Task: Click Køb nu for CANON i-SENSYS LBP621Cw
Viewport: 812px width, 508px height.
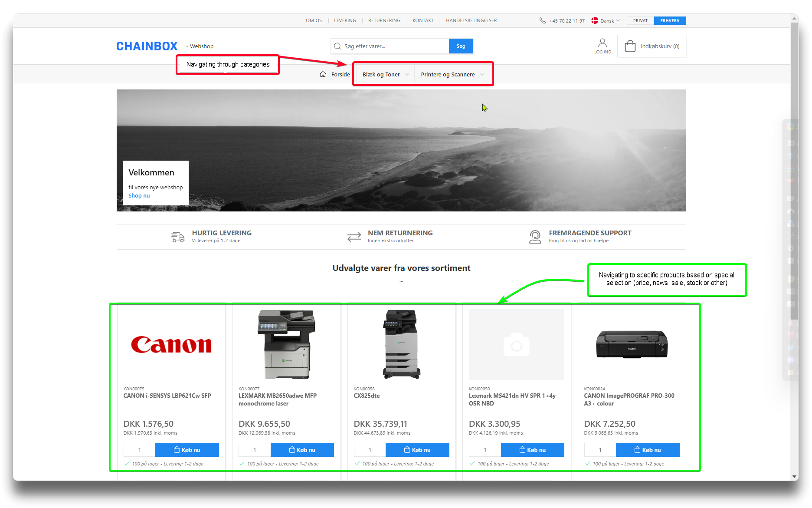Action: 187,450
